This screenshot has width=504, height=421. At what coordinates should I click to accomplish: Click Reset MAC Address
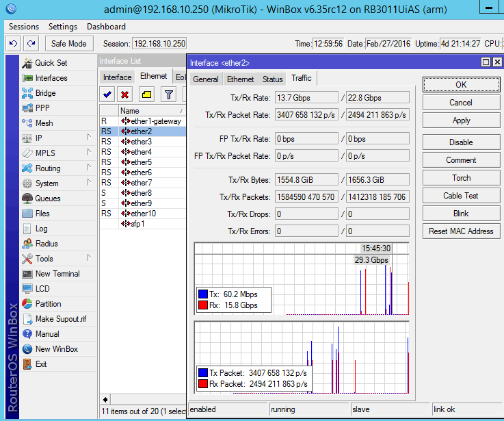click(x=461, y=231)
